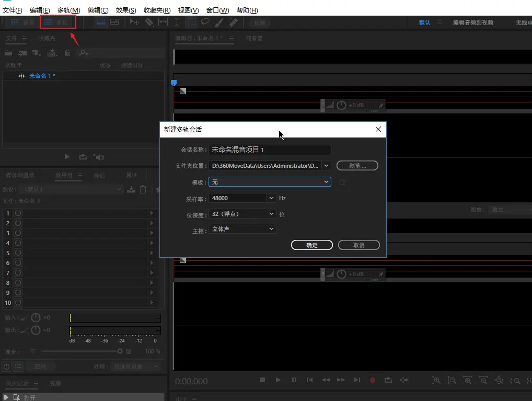Click the Spot Healing Brush tool
Image resolution: width=532 pixels, height=401 pixels.
point(233,22)
